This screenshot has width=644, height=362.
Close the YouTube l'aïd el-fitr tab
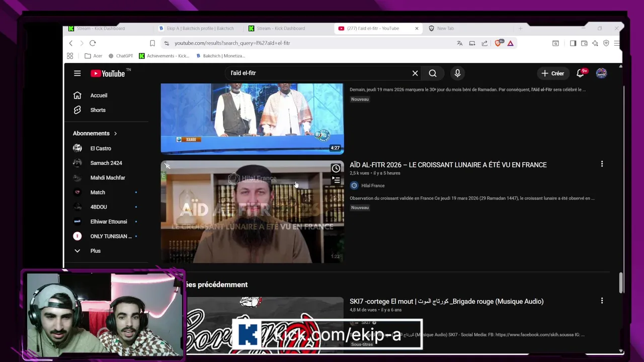pyautogui.click(x=417, y=28)
